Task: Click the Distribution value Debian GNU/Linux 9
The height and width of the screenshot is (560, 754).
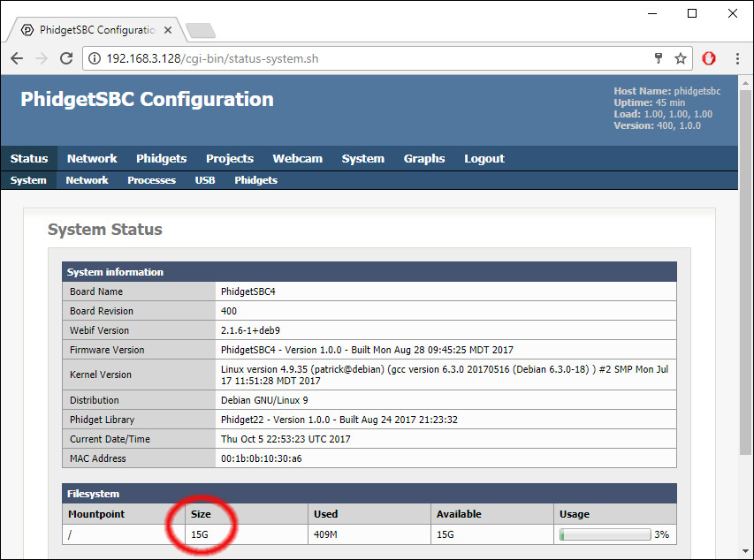Action: 264,400
